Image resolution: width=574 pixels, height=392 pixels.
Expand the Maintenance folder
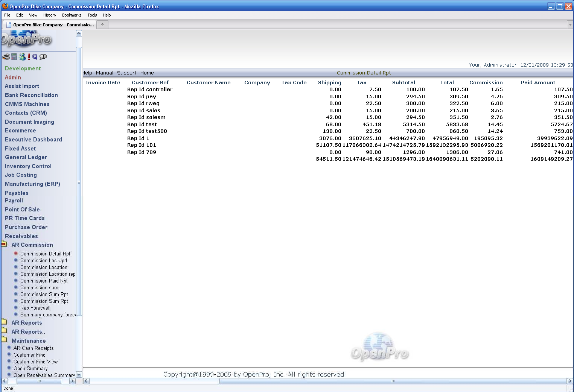(x=4, y=340)
